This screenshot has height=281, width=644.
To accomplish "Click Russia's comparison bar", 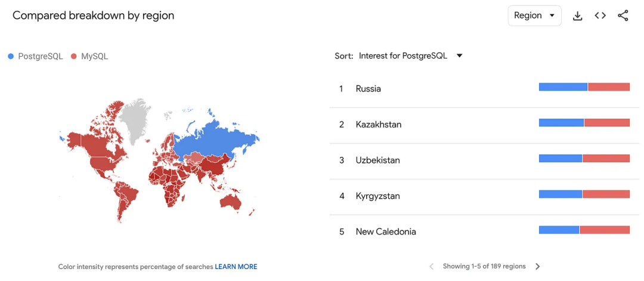I will (x=584, y=87).
